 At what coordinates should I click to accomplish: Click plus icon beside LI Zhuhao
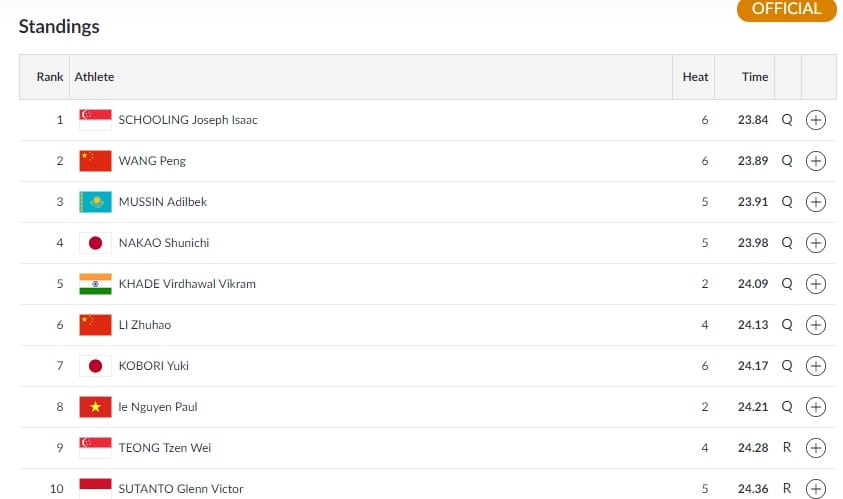click(816, 325)
